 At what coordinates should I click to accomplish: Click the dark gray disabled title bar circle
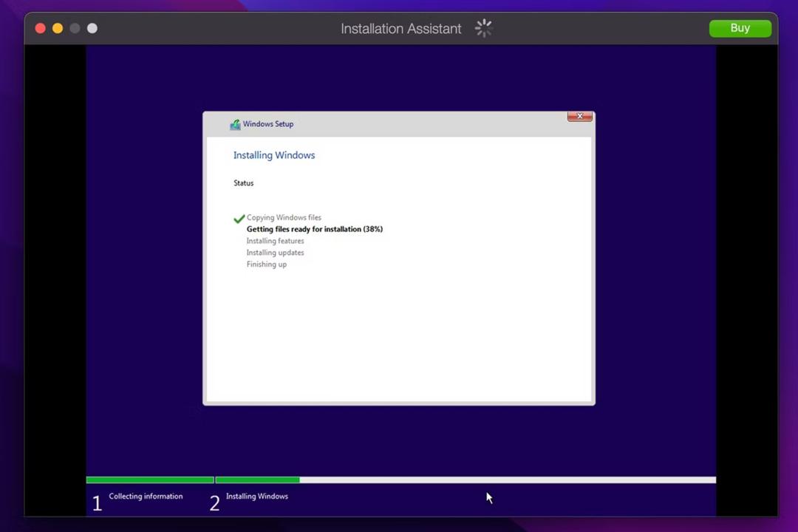(75, 28)
